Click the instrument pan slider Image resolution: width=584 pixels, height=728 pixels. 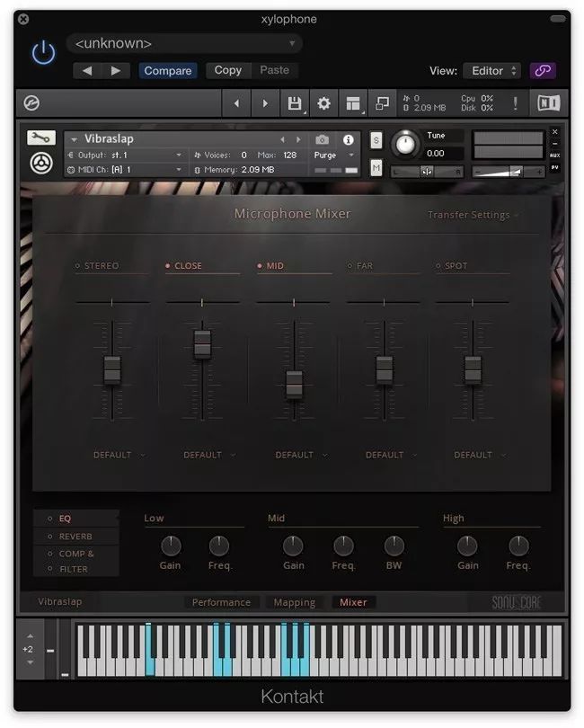(x=427, y=172)
